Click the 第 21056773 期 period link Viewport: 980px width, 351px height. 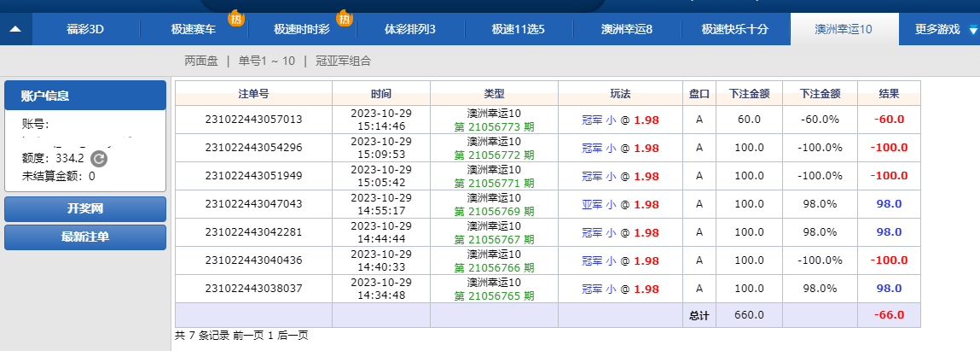coord(494,127)
